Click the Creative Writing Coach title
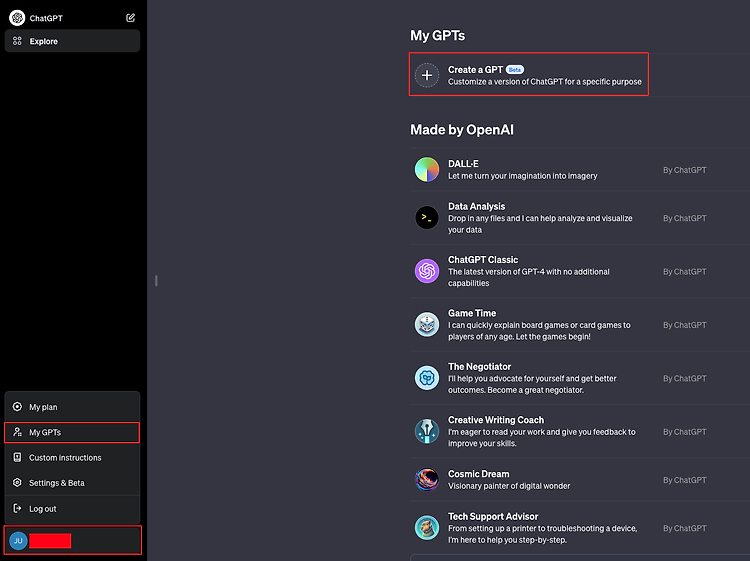This screenshot has width=750, height=561. (x=496, y=420)
